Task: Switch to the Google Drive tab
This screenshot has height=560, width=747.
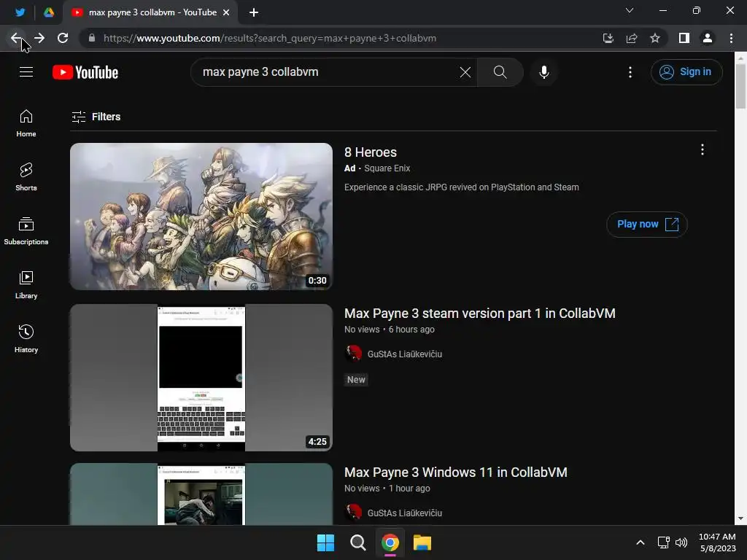Action: 49,12
